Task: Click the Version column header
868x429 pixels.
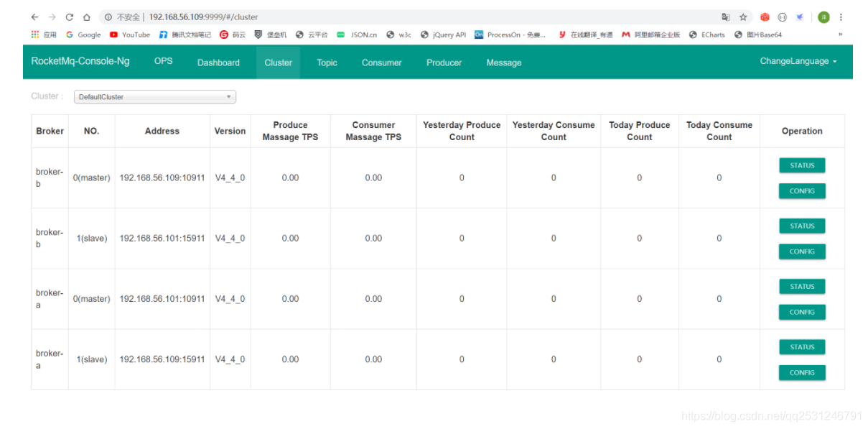Action: tap(230, 132)
